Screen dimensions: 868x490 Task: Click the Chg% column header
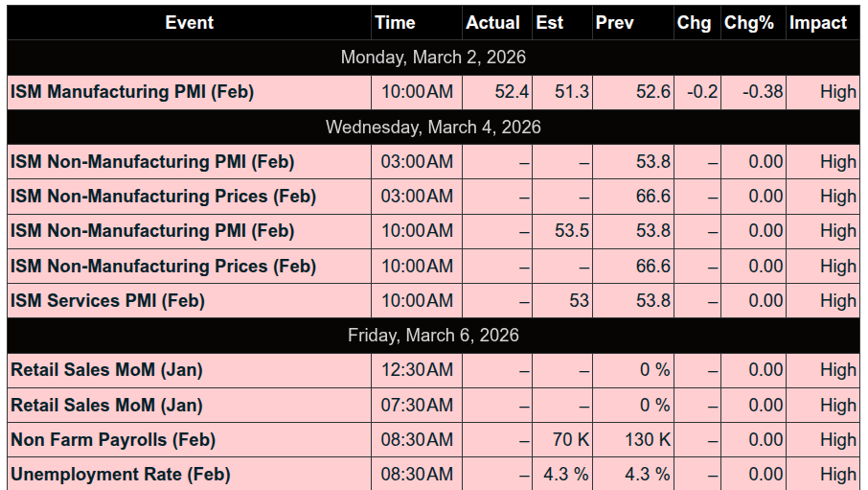(749, 23)
